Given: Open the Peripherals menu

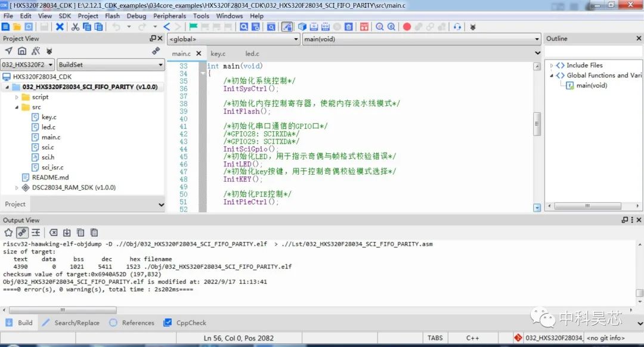Looking at the screenshot, I should pos(169,16).
